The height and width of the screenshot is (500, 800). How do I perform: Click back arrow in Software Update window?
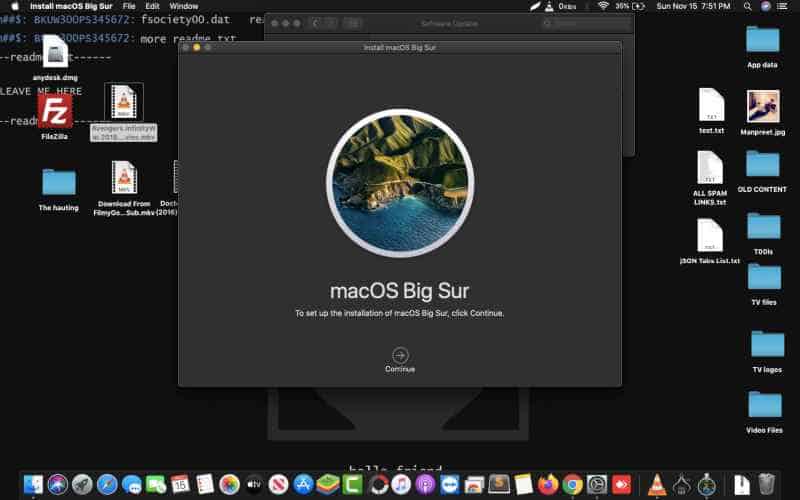click(x=315, y=23)
